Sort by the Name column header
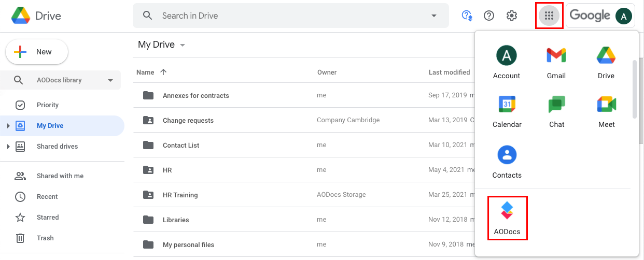This screenshot has width=644, height=260. pos(145,73)
